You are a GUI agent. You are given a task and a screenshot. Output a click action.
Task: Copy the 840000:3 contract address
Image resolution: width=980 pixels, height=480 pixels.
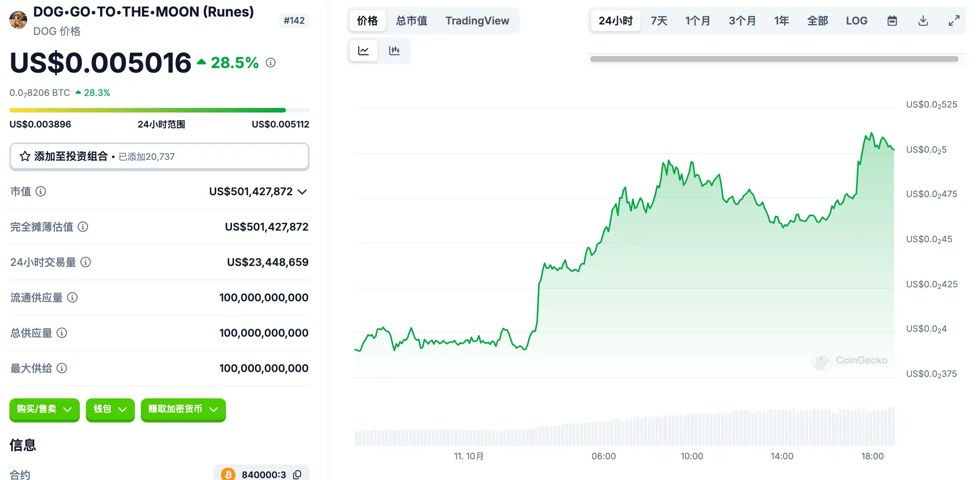[298, 474]
